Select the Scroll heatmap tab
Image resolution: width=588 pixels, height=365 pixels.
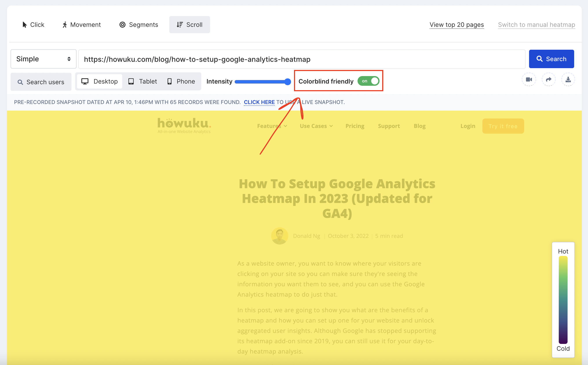(190, 25)
